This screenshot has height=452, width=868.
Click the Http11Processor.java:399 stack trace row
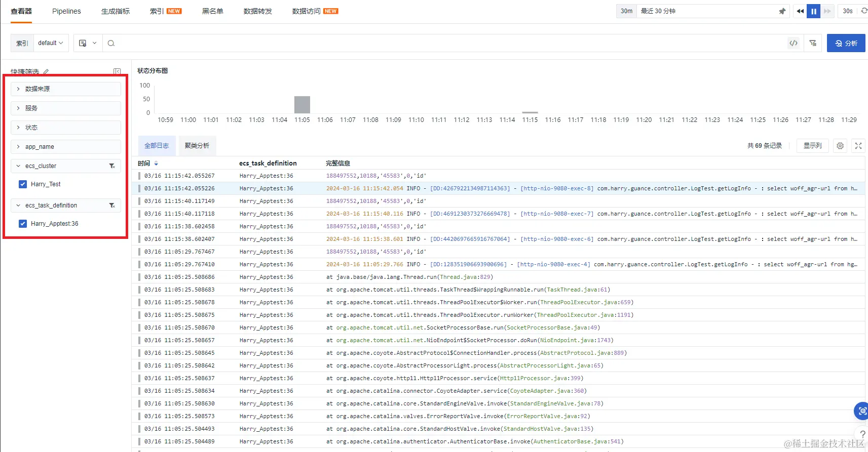click(x=499, y=379)
